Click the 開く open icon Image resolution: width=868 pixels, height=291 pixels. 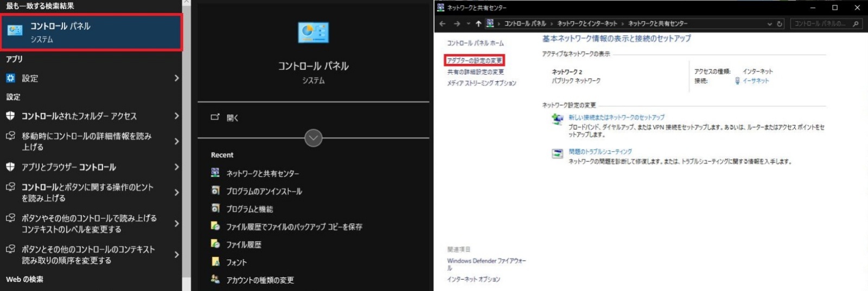pos(215,117)
